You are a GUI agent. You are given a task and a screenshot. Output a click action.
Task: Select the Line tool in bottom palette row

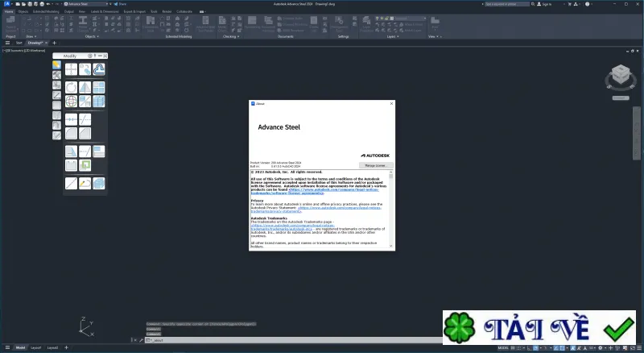(x=71, y=184)
